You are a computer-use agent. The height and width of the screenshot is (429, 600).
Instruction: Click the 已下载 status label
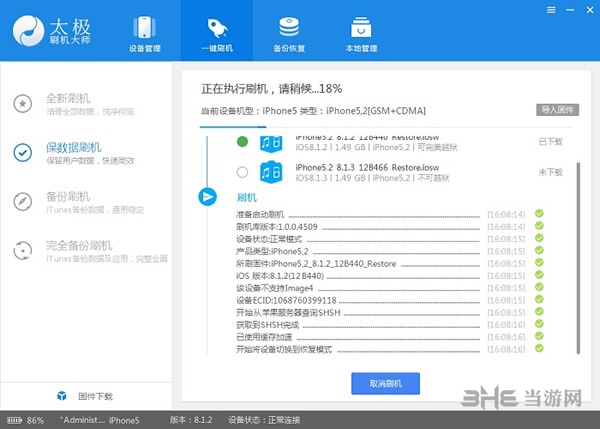coord(551,142)
